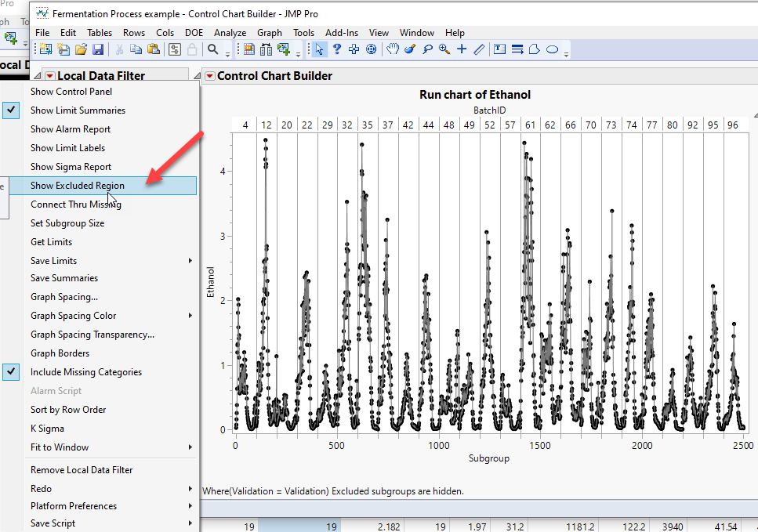Screen dimensions: 758x532
Task: Click Remove Local Data Filter
Action: (x=82, y=470)
